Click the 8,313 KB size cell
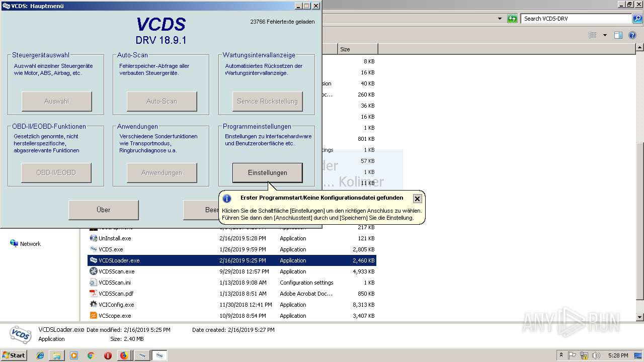The width and height of the screenshot is (644, 362). pyautogui.click(x=363, y=305)
